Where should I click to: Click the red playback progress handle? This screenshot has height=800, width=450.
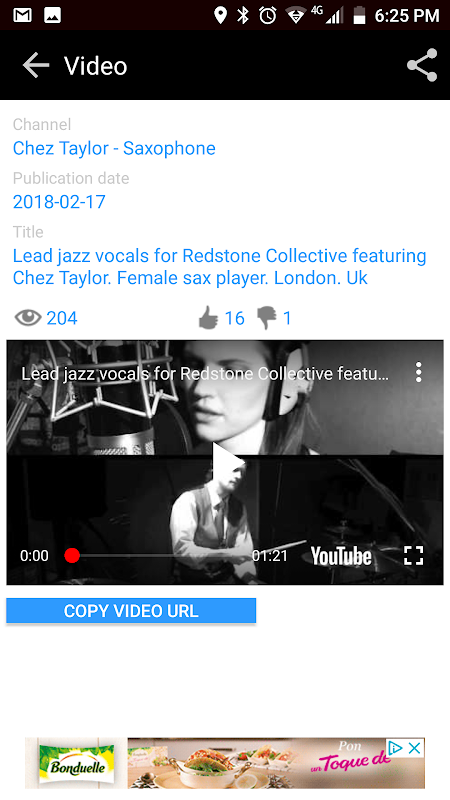72,556
